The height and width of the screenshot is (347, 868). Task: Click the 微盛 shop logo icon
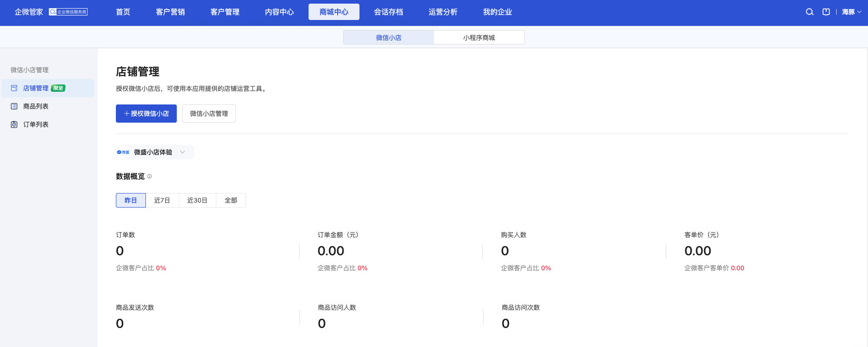point(123,152)
